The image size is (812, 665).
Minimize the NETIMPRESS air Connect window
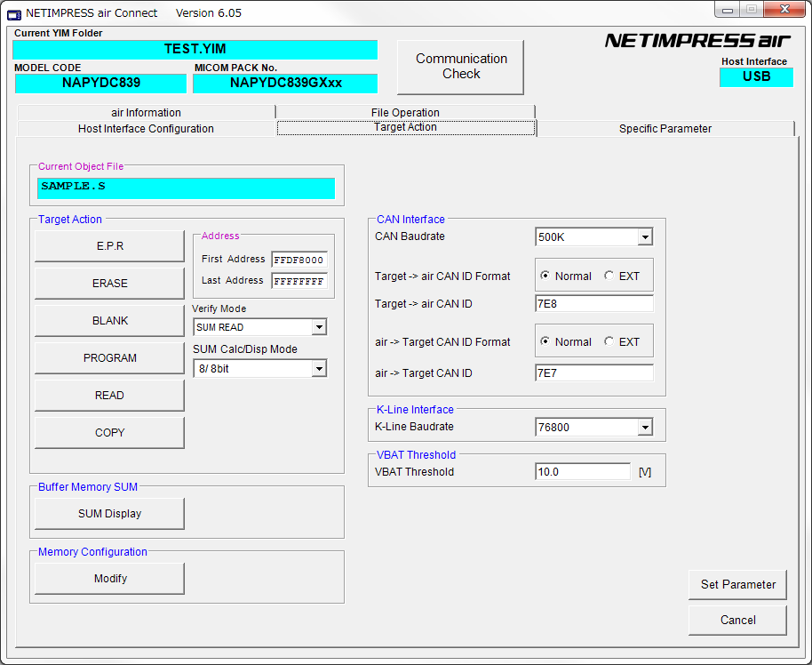coord(728,10)
